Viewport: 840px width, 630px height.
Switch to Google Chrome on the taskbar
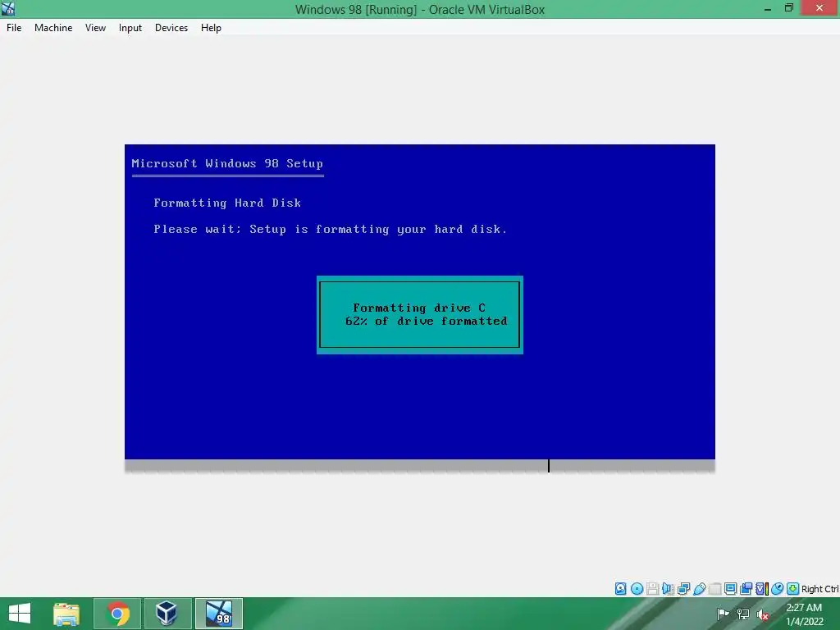point(117,614)
